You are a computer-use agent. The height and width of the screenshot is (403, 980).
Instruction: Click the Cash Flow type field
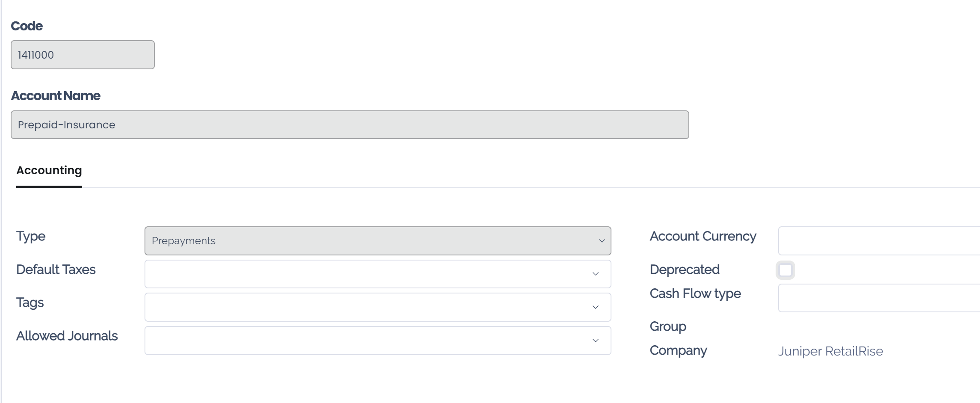click(x=877, y=298)
